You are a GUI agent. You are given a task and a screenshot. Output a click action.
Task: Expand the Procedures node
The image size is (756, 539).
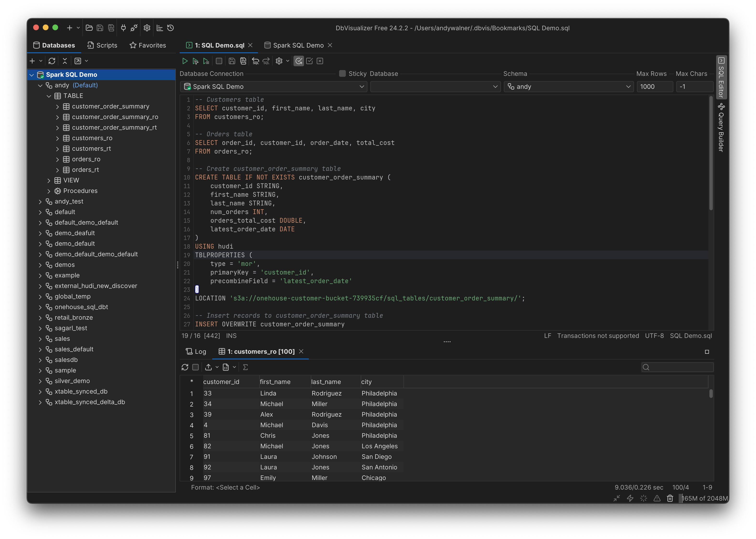(49, 191)
